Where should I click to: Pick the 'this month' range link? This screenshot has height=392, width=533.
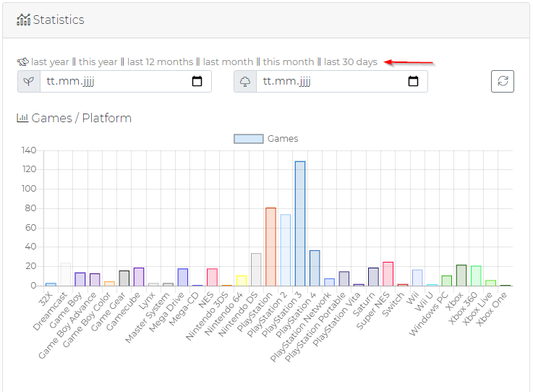click(x=289, y=62)
